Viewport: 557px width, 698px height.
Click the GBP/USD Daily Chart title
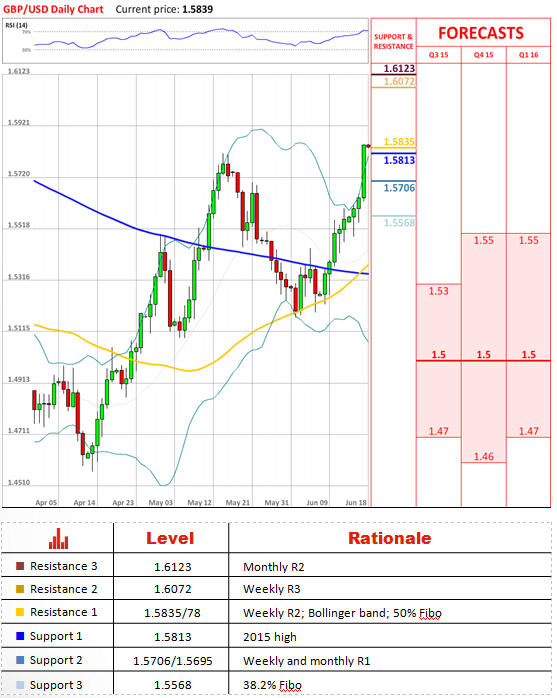[x=53, y=9]
